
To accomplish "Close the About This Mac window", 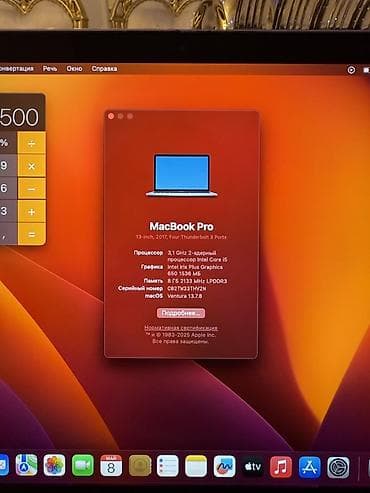I will (x=111, y=116).
